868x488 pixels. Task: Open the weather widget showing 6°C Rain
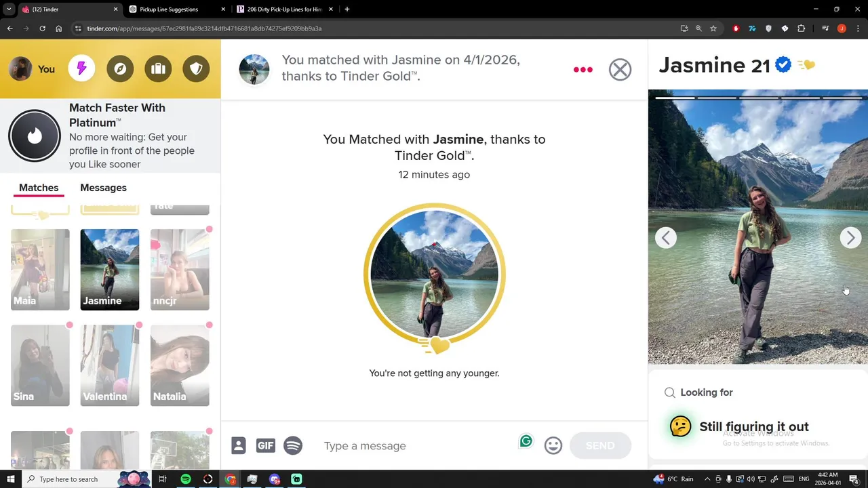[673, 479]
